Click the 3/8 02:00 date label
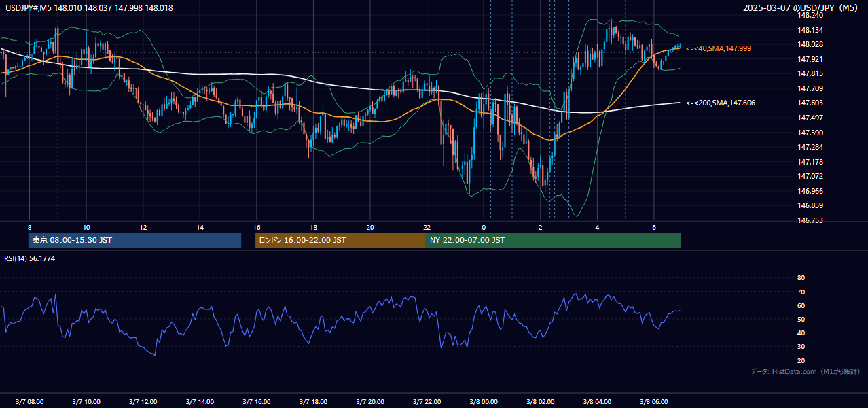This screenshot has height=408, width=868. [x=540, y=402]
